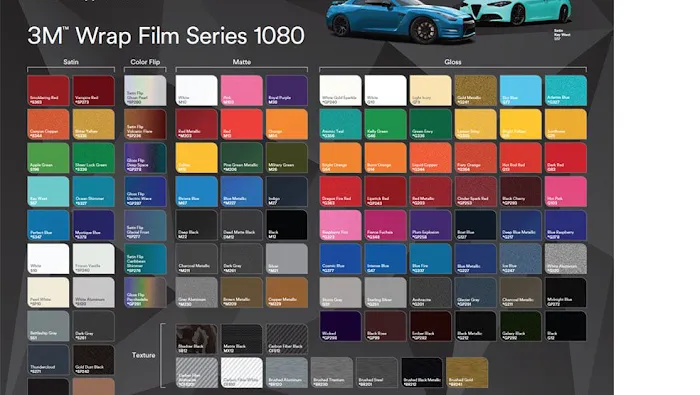
Task: Select the Gloss Kelly Green swatch
Action: [385, 124]
